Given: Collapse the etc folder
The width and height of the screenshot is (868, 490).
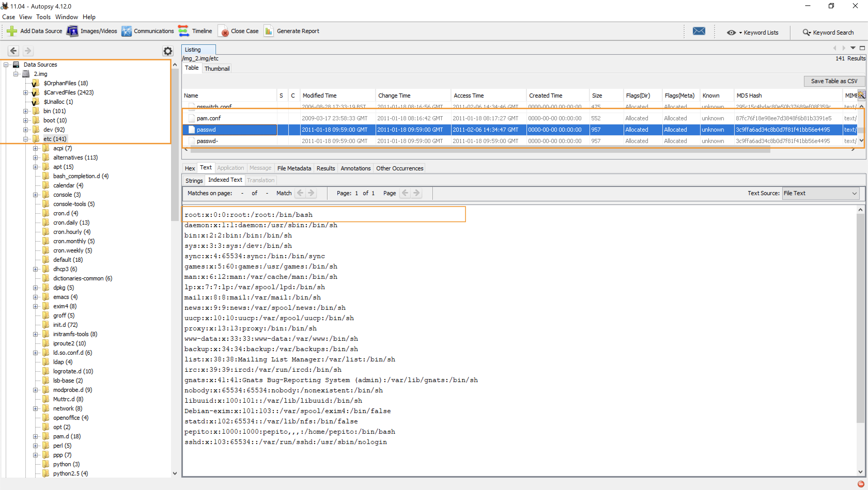Looking at the screenshot, I should click(x=26, y=139).
